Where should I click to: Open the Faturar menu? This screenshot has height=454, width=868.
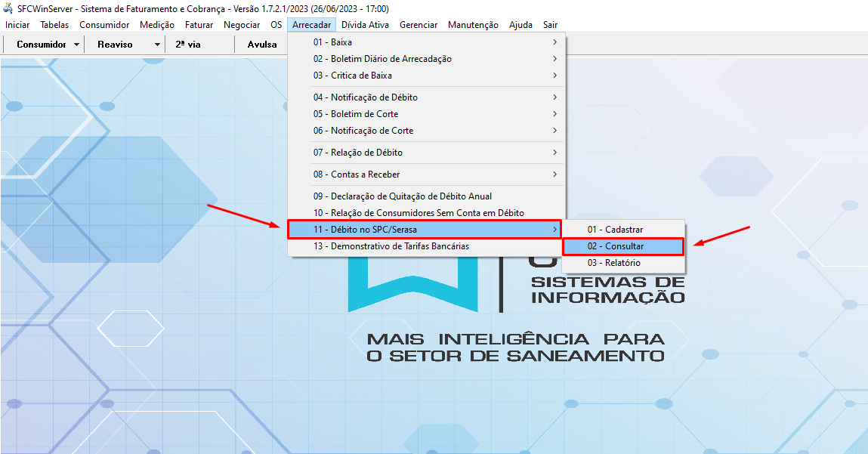click(x=199, y=25)
